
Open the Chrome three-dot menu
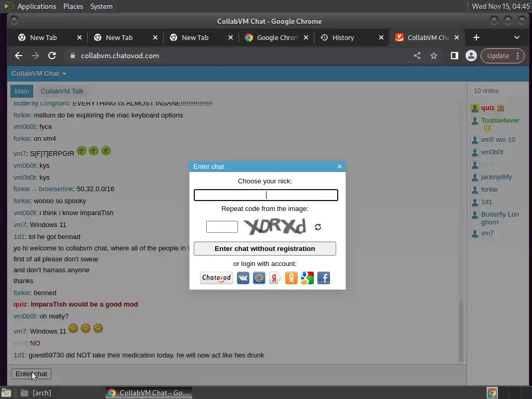click(x=518, y=56)
